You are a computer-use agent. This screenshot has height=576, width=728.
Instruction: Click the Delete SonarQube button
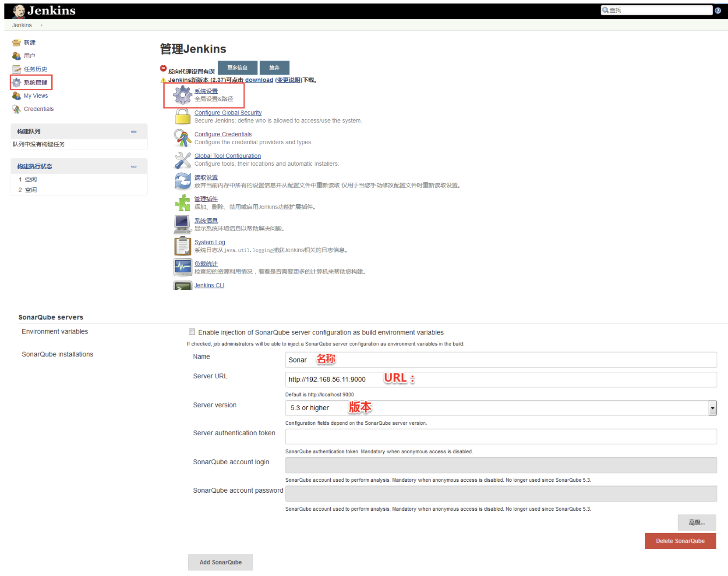pos(680,541)
